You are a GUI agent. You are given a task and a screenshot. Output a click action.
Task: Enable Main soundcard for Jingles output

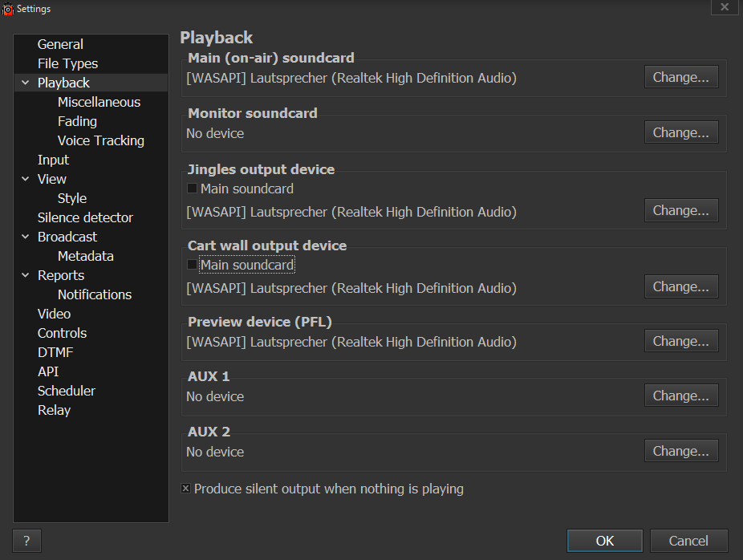point(192,189)
